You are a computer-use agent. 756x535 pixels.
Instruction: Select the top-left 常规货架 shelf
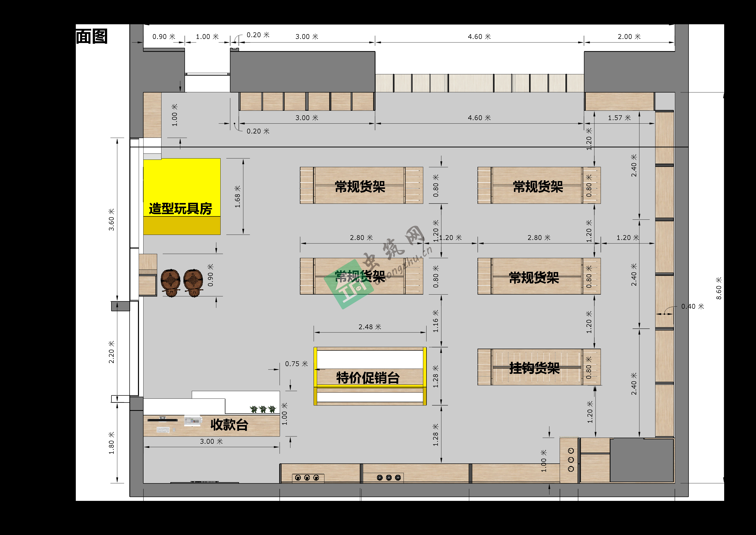(360, 186)
